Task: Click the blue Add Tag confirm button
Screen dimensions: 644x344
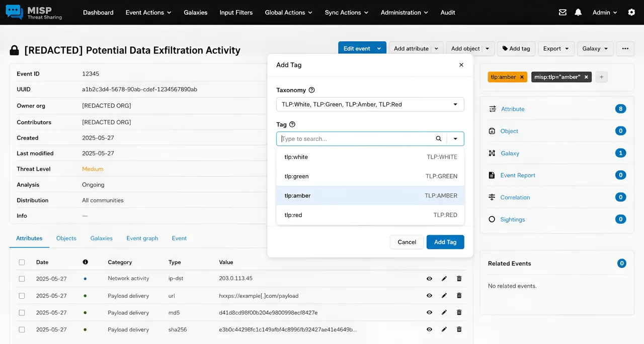Action: pos(445,242)
